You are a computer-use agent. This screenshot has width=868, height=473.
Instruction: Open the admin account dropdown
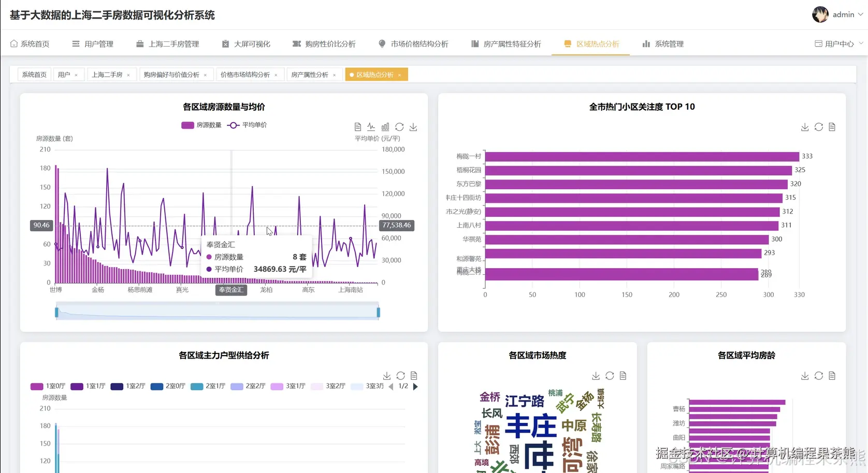(x=843, y=14)
